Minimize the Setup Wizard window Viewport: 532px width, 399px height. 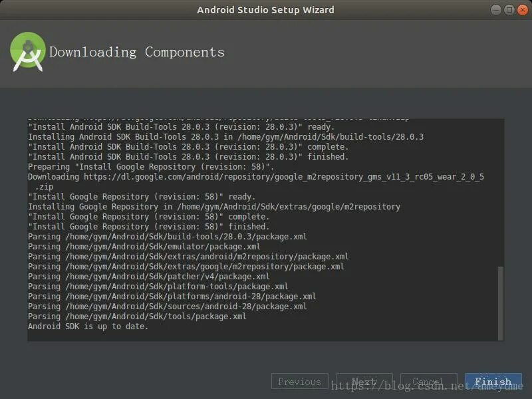click(x=495, y=10)
